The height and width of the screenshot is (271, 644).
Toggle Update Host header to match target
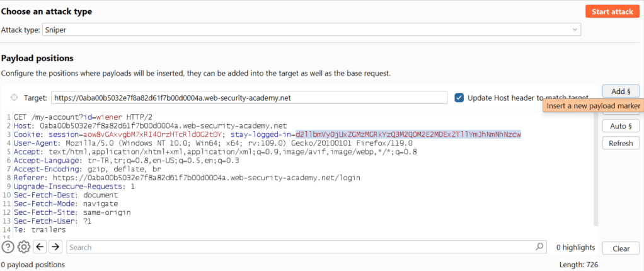(x=459, y=98)
